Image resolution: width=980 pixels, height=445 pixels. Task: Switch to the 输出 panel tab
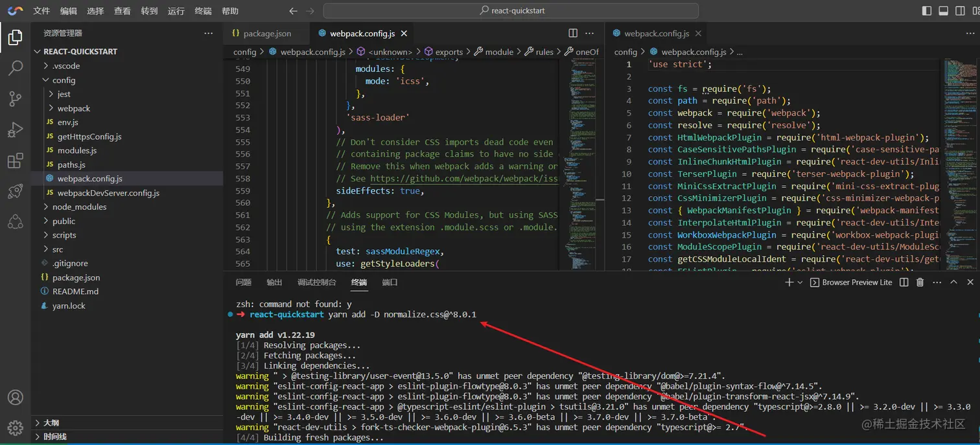click(x=274, y=282)
